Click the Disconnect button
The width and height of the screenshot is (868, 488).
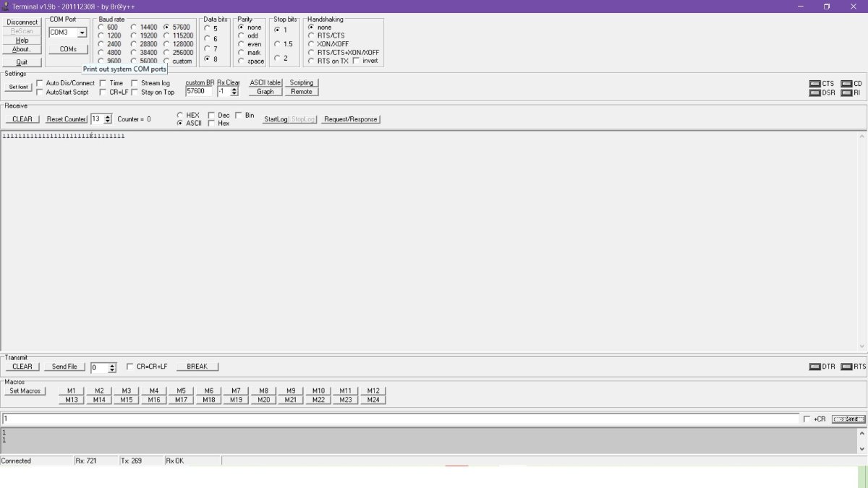[x=22, y=22]
